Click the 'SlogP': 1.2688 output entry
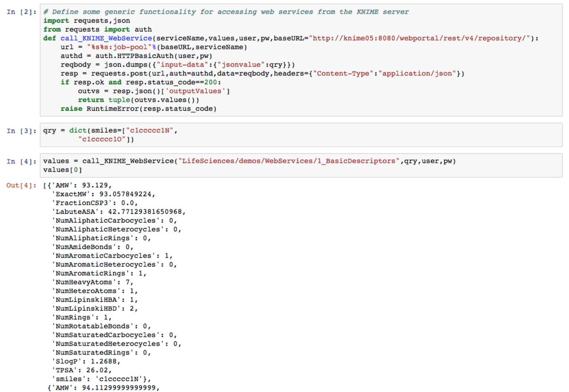 [86, 362]
